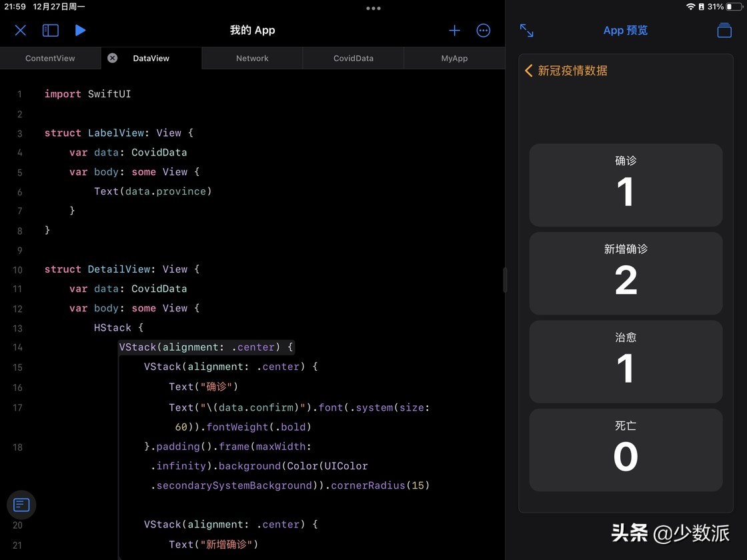Click 'struct DetailView: View {' line
The height and width of the screenshot is (560, 747).
[x=122, y=269]
